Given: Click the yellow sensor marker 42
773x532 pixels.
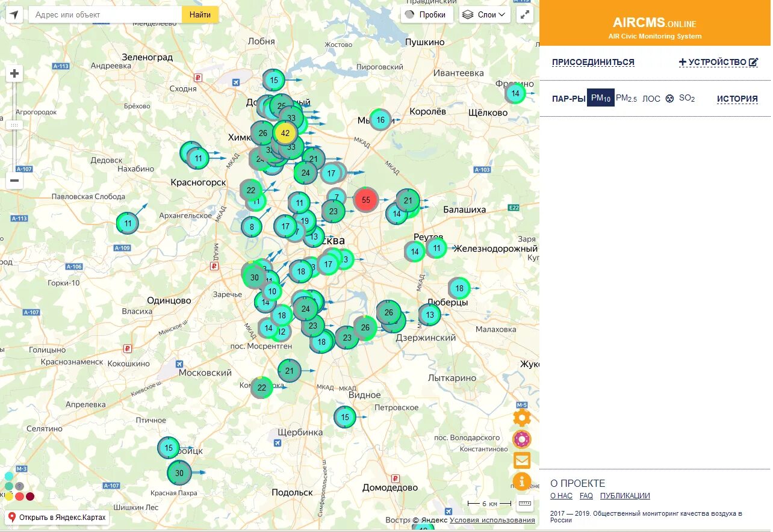Looking at the screenshot, I should pyautogui.click(x=285, y=133).
